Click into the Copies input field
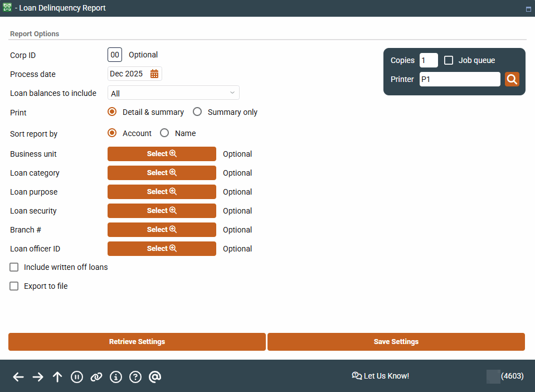This screenshot has height=392, width=535. [428, 60]
